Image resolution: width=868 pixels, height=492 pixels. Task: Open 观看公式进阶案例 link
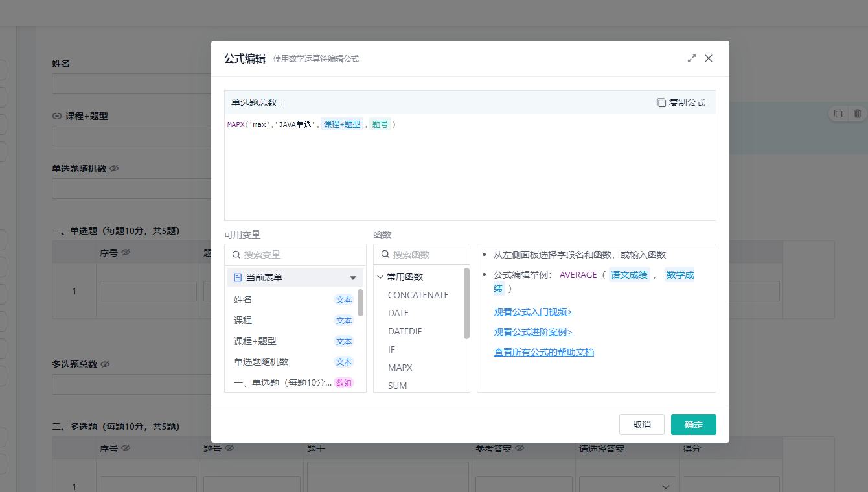coord(533,332)
